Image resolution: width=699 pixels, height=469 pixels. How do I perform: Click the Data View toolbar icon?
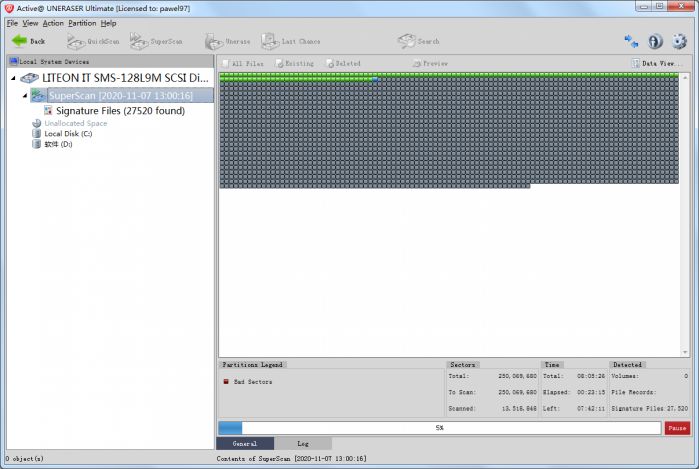pos(635,63)
